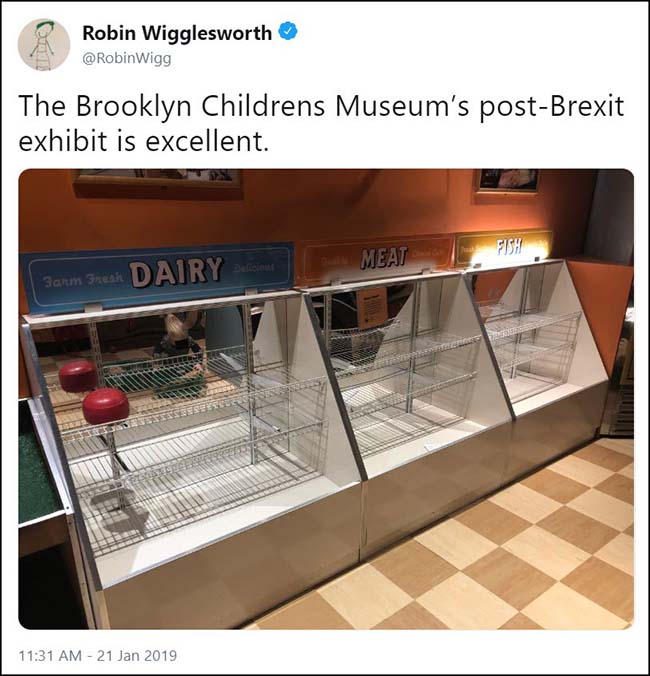This screenshot has width=650, height=676.
Task: Click the blue DAIRY sign in photo
Action: pos(157,276)
